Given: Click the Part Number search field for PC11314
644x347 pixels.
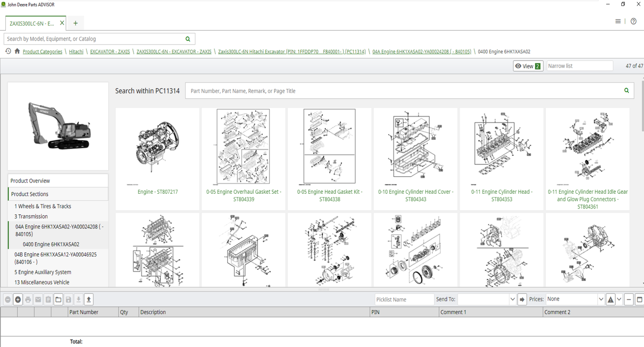Looking at the screenshot, I should (405, 91).
